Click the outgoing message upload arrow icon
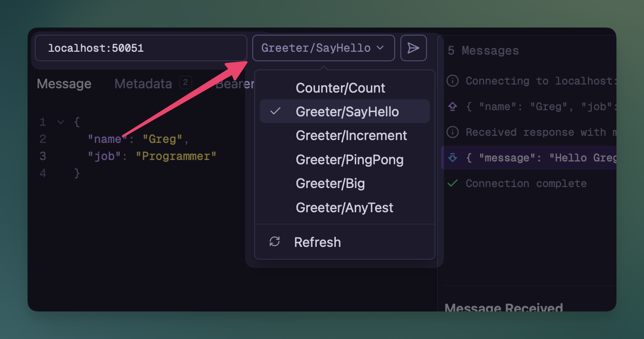The height and width of the screenshot is (339, 644). coord(453,107)
